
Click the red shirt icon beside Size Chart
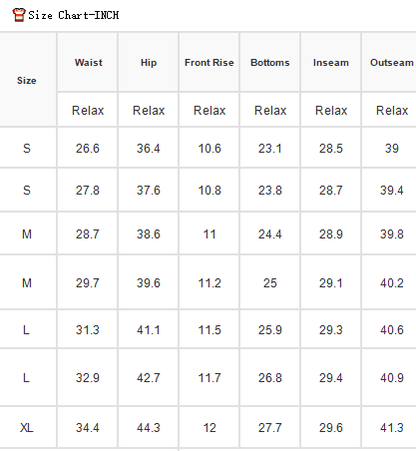[19, 15]
